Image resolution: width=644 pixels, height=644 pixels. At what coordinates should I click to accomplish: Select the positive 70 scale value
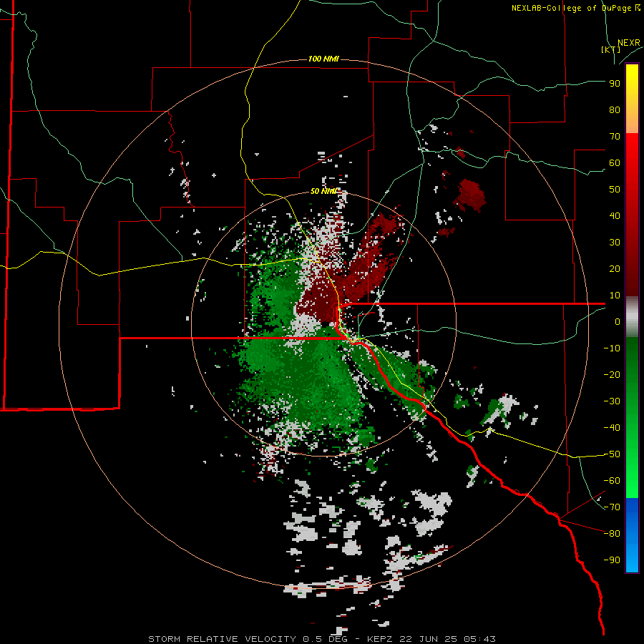(x=615, y=137)
